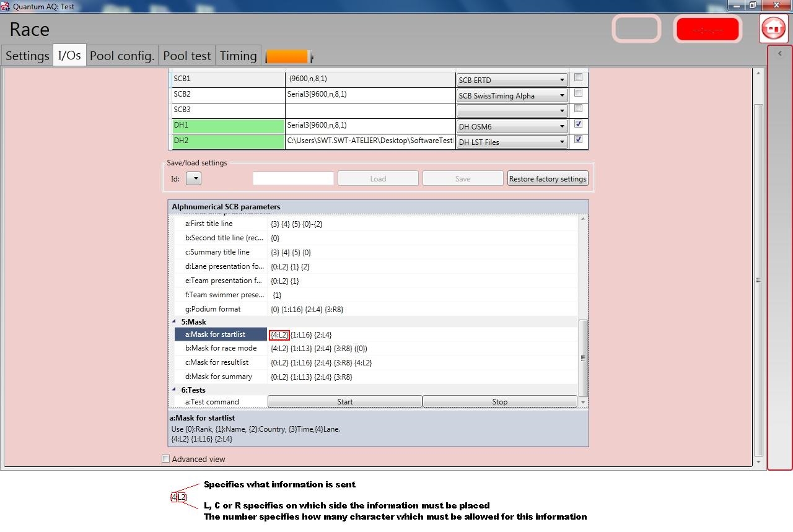Open the SCB ERTD dropdown
793x532 pixels.
pyautogui.click(x=512, y=80)
